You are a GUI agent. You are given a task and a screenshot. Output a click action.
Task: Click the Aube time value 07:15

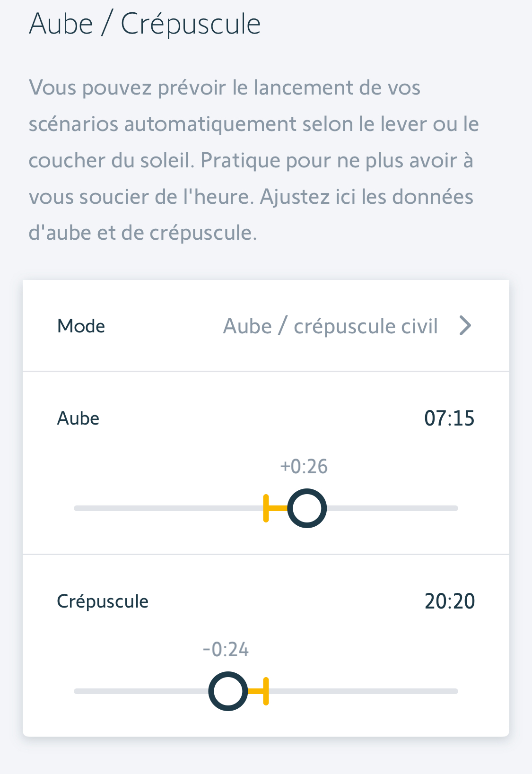click(449, 418)
